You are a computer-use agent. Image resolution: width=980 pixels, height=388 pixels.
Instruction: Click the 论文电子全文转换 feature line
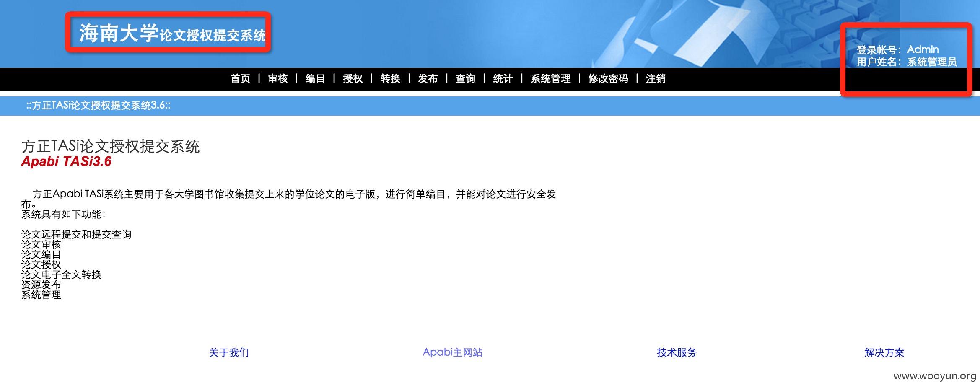[61, 275]
